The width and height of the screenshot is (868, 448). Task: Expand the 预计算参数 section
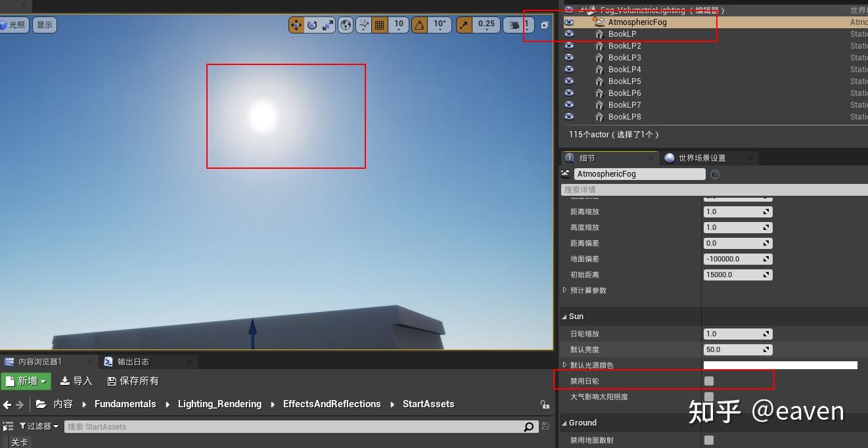[x=564, y=290]
